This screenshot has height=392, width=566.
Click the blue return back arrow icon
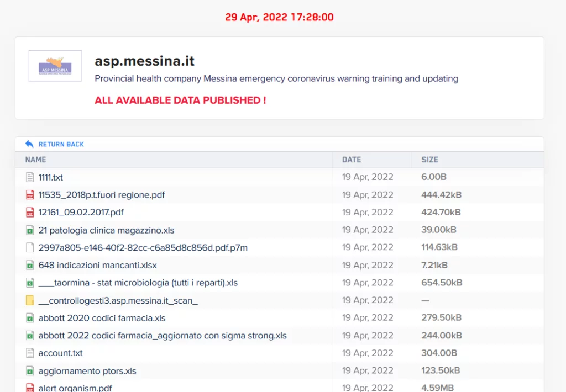[29, 144]
